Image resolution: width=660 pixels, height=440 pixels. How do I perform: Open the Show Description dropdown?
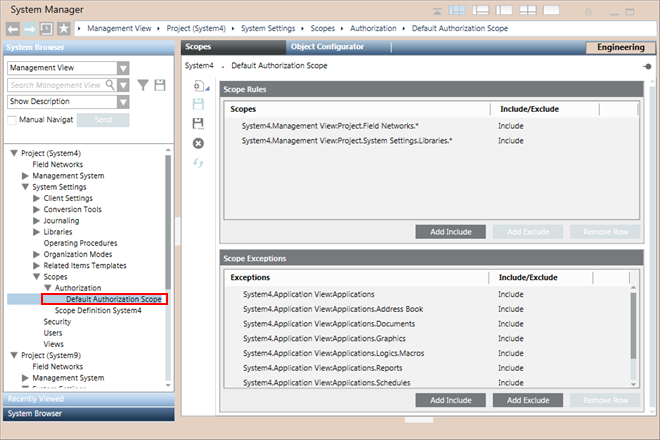point(123,102)
